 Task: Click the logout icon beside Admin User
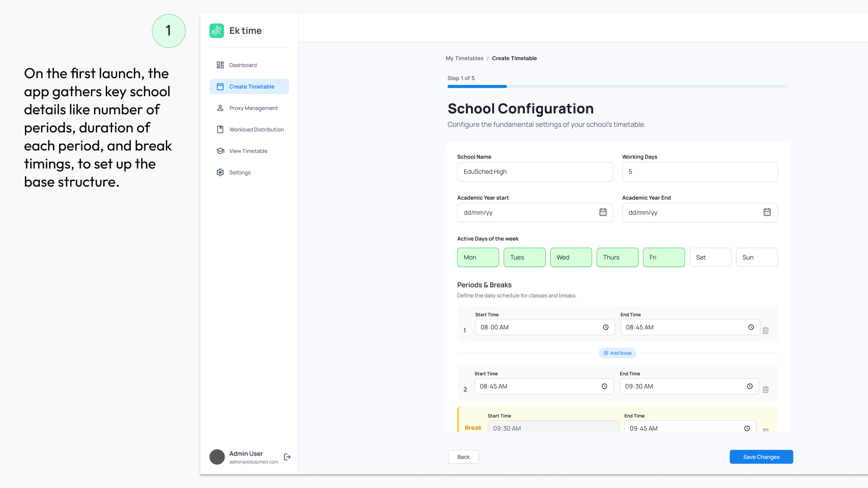coord(287,457)
